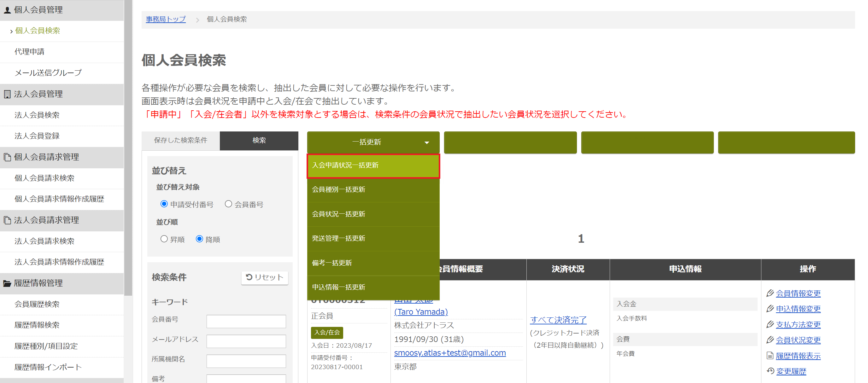Image resolution: width=868 pixels, height=383 pixels.
Task: Select the 会員番号 sort target radio
Action: [x=228, y=204]
